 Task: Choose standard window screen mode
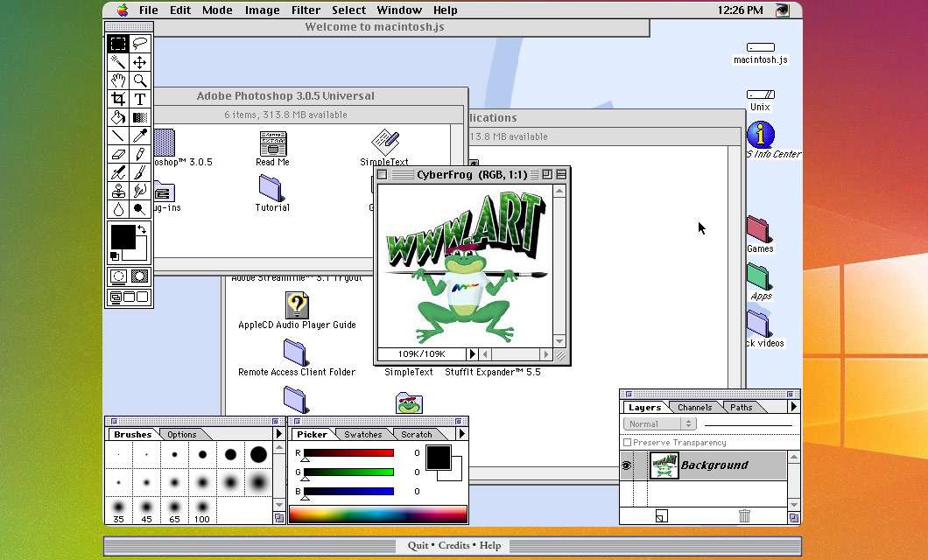[x=116, y=297]
